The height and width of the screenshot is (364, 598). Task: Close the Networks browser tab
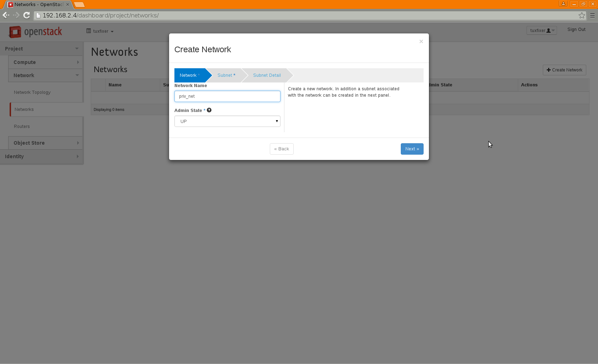(68, 5)
